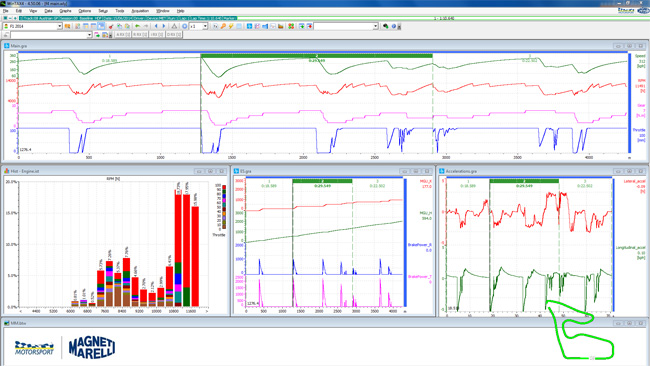Screen dimensions: 650x366
Task: Open the Window menu
Action: coord(162,11)
